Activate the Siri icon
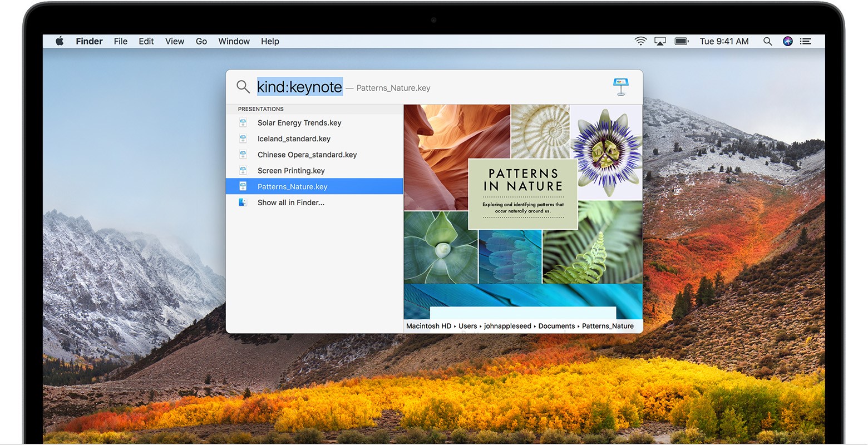868x445 pixels. pos(787,41)
